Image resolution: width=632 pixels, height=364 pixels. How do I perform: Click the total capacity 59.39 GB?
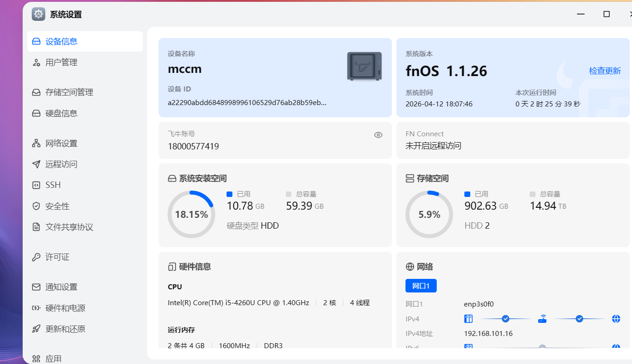tap(305, 206)
